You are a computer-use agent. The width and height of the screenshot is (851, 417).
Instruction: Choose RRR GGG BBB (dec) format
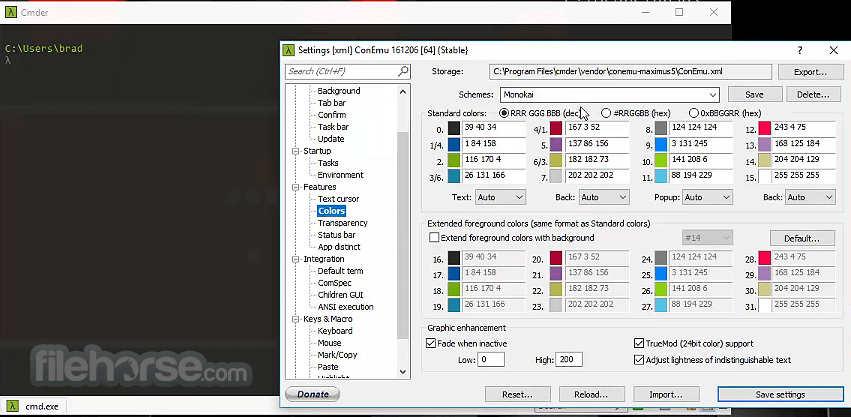tap(540, 113)
